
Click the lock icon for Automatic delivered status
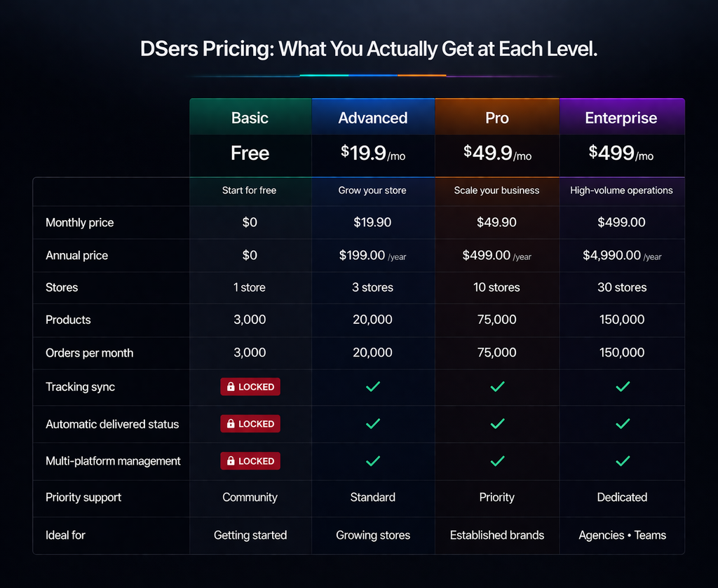coord(231,424)
